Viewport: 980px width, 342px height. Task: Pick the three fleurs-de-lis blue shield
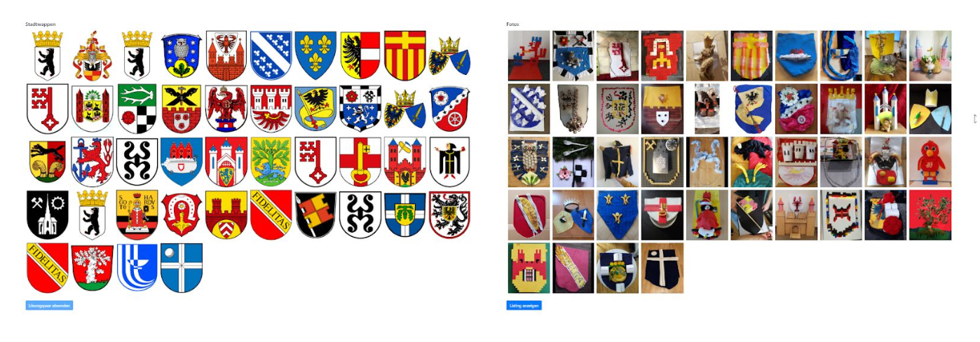[315, 55]
